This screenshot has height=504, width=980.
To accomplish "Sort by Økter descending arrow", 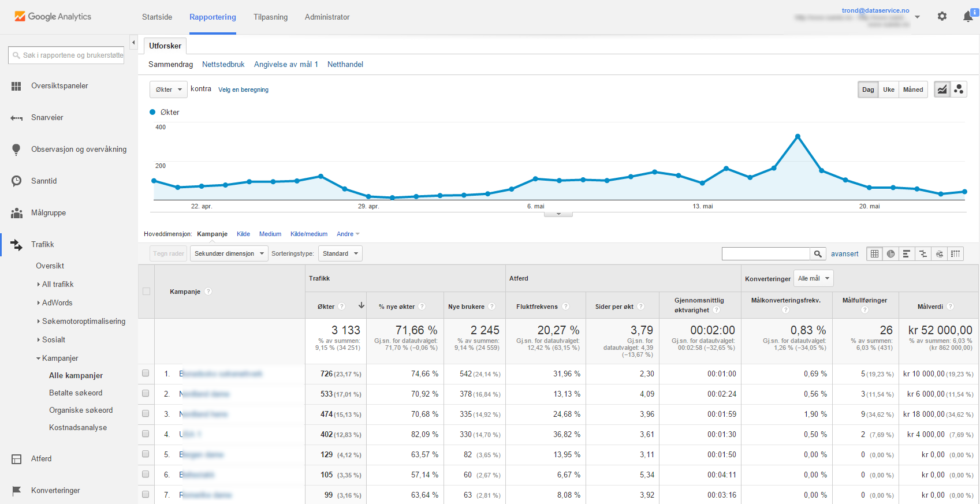I will (x=362, y=305).
